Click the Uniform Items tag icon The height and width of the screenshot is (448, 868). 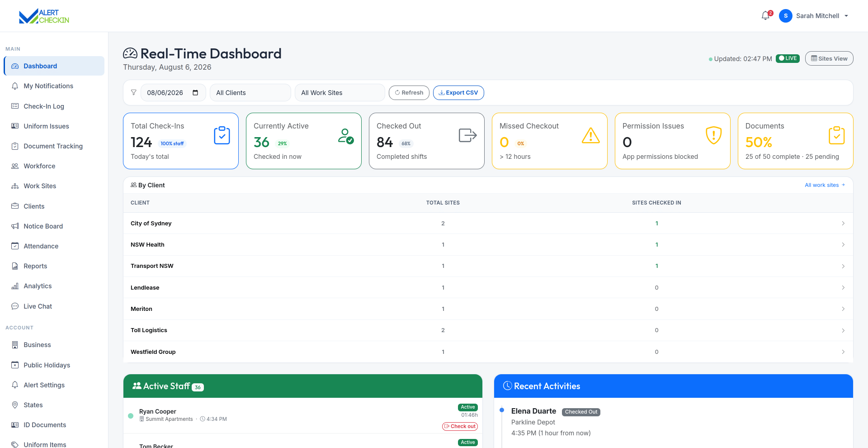click(x=15, y=445)
